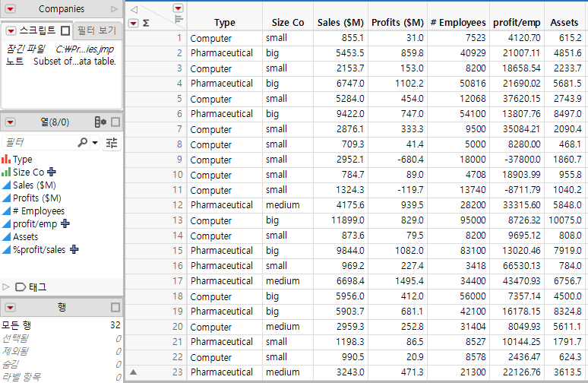Click the scroll-up triangle beside row 23
This screenshot has width=588, height=383.
pyautogui.click(x=133, y=372)
